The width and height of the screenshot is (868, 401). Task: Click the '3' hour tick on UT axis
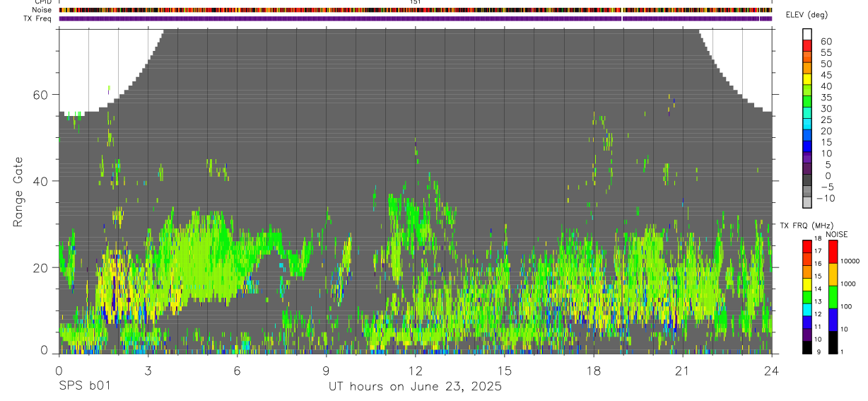[148, 371]
